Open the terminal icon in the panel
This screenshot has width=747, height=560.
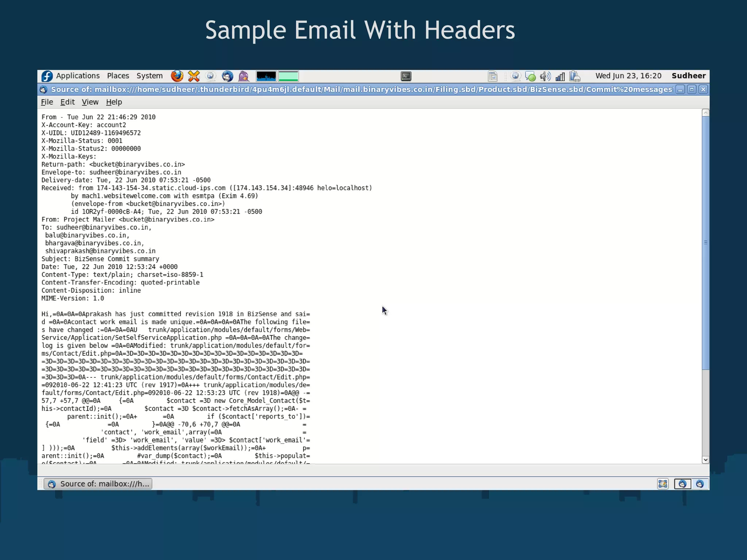(x=406, y=76)
